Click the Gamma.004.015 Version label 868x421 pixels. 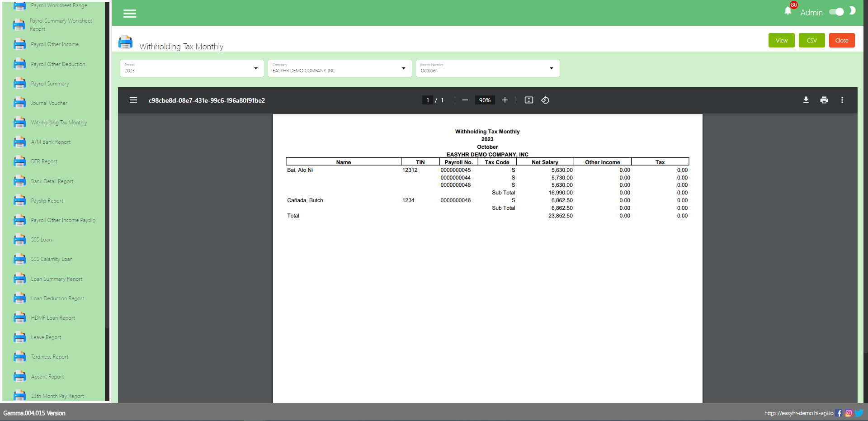34,413
